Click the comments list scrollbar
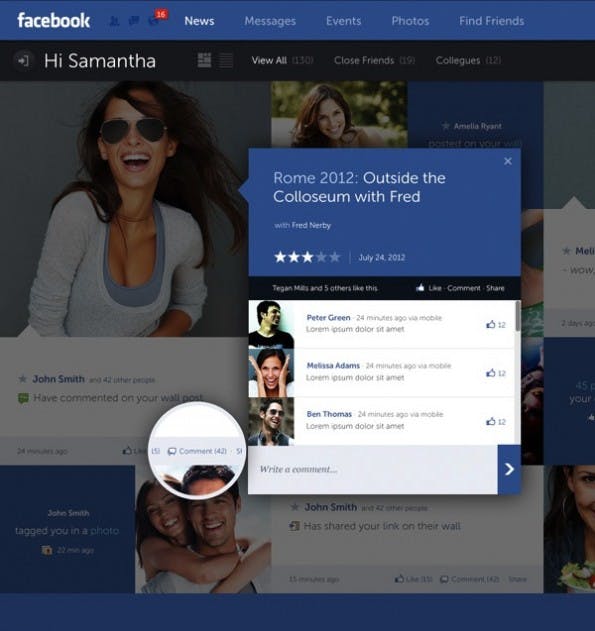 click(518, 316)
